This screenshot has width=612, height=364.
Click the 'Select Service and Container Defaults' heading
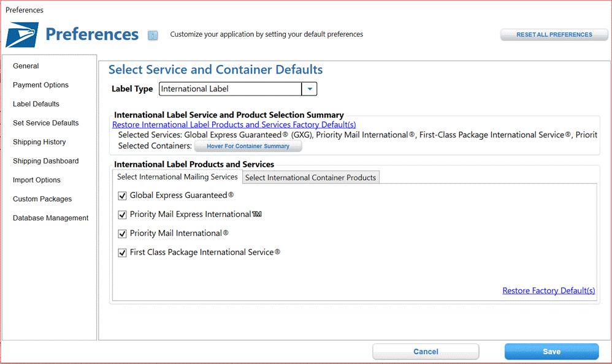[x=215, y=69]
